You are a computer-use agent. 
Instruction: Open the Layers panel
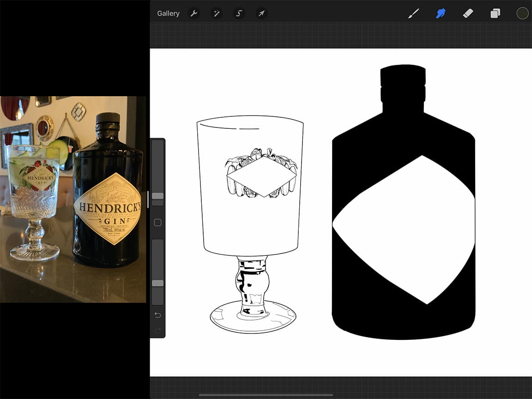click(x=495, y=13)
